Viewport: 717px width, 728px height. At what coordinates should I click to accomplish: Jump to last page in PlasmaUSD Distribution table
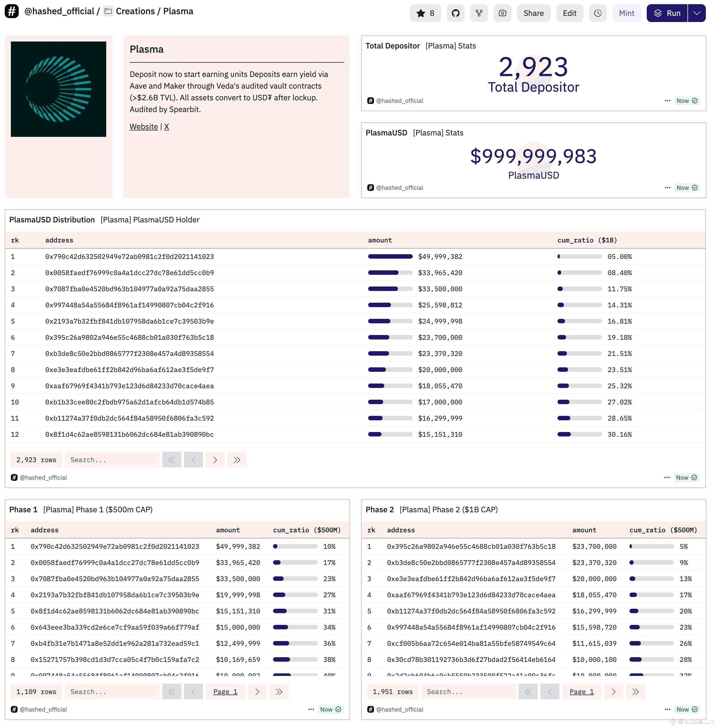click(237, 460)
